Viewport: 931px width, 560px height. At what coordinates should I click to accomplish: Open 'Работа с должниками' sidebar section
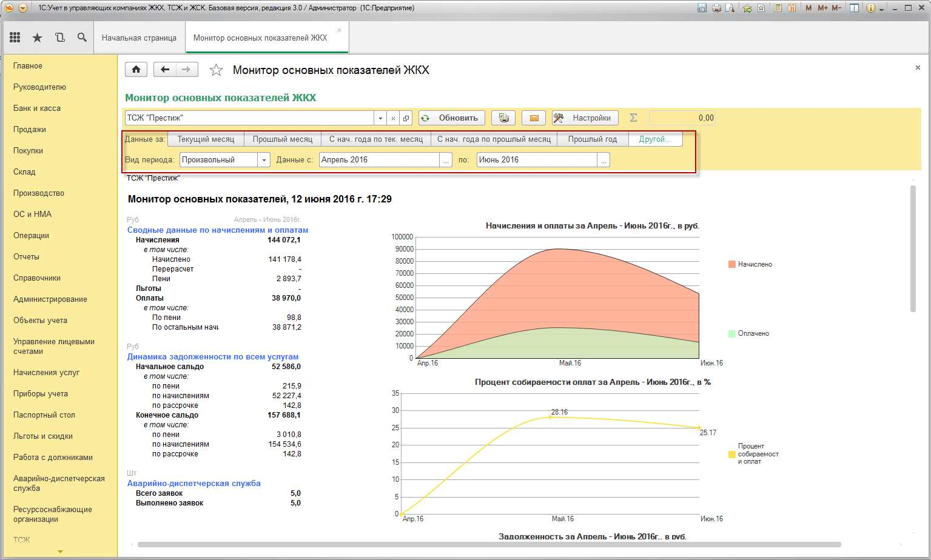coord(53,458)
